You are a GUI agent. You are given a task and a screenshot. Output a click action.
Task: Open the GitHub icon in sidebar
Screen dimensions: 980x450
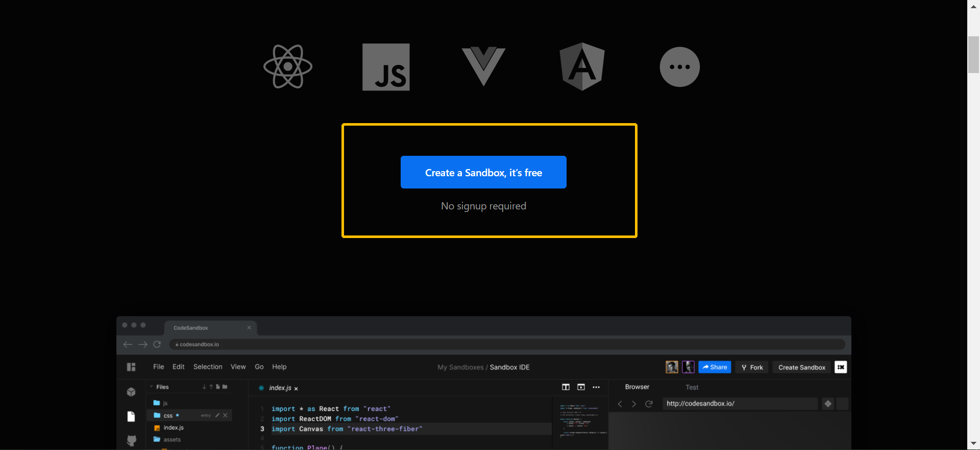tap(131, 440)
